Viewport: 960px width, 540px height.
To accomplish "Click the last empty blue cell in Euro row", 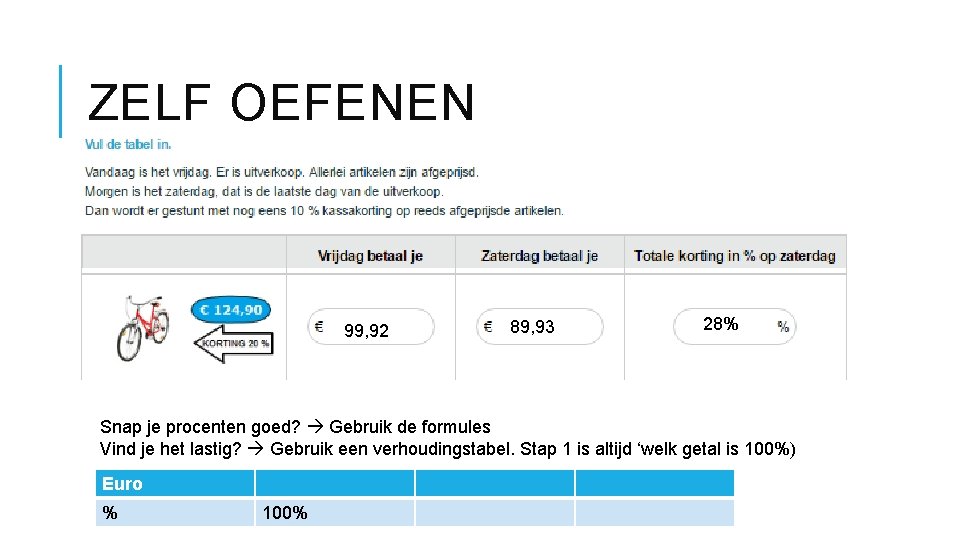I will (654, 483).
